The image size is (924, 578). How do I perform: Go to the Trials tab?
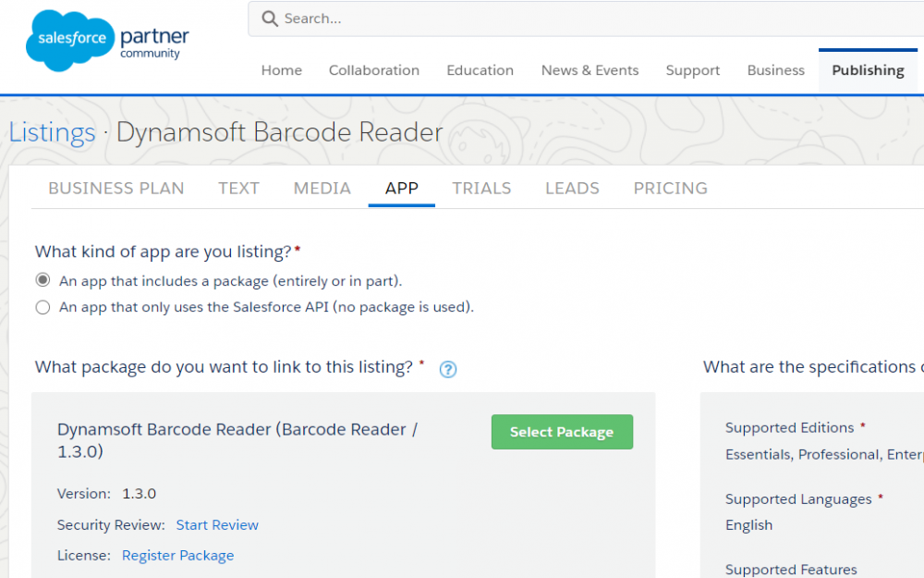pyautogui.click(x=481, y=188)
